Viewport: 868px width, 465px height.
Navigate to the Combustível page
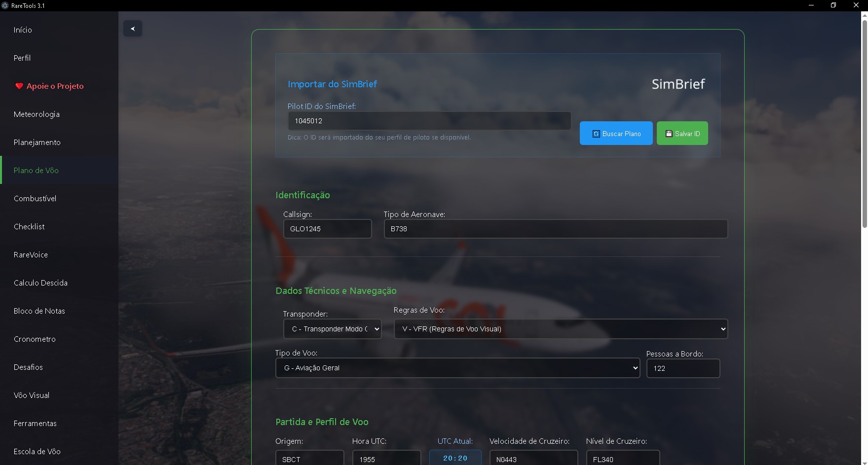coord(35,198)
